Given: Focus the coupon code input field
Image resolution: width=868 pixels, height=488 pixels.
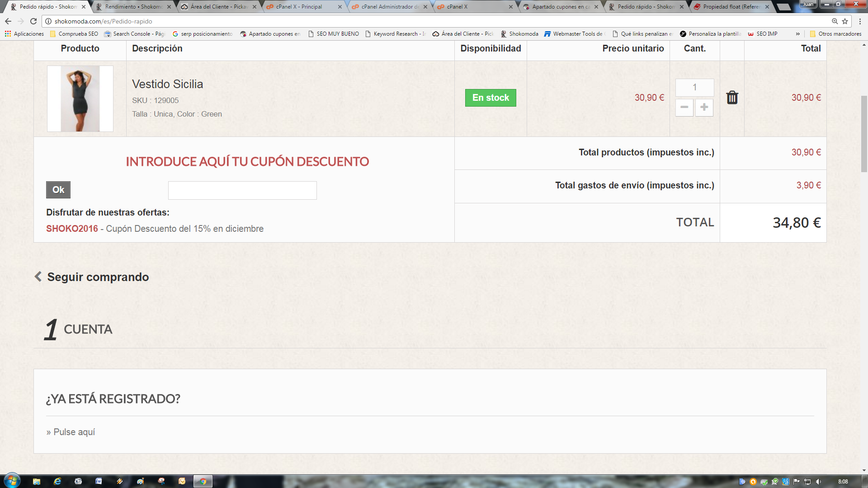Looking at the screenshot, I should [242, 190].
